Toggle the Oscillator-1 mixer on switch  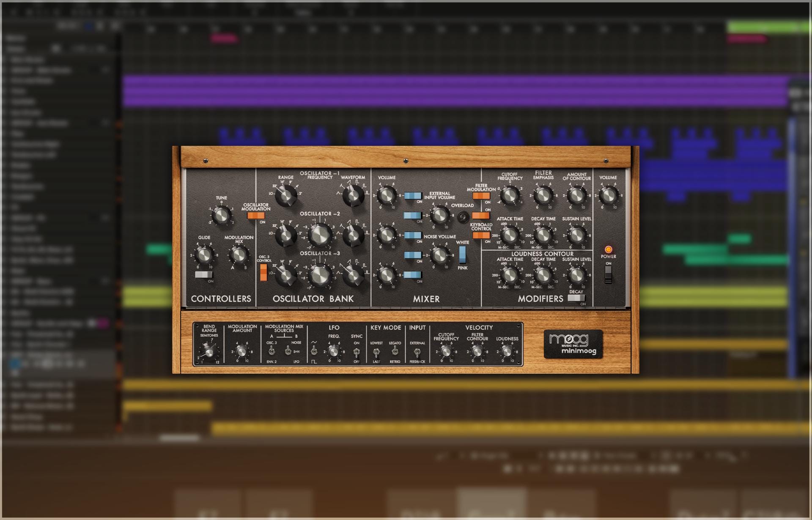tap(412, 196)
